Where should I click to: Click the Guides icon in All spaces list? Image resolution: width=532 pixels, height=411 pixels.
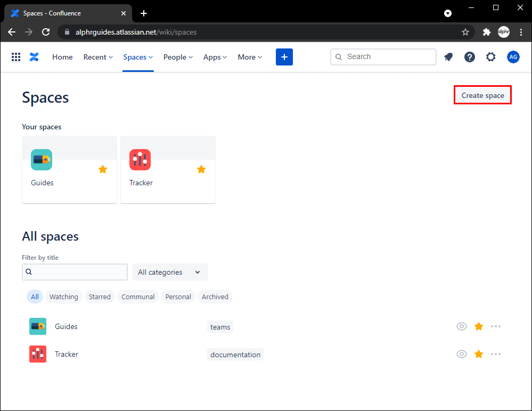38,326
